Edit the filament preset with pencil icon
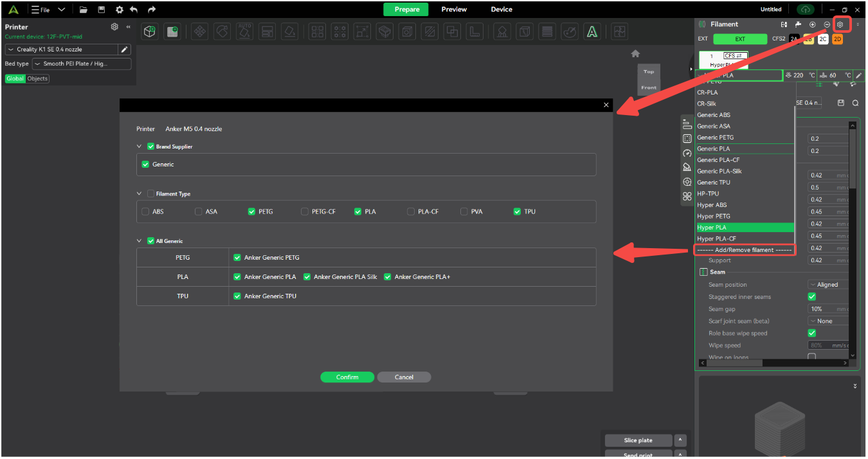Image resolution: width=868 pixels, height=459 pixels. click(x=858, y=76)
